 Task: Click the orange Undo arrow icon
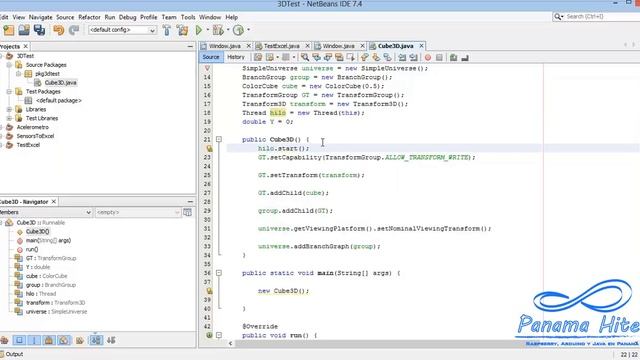tap(59, 30)
